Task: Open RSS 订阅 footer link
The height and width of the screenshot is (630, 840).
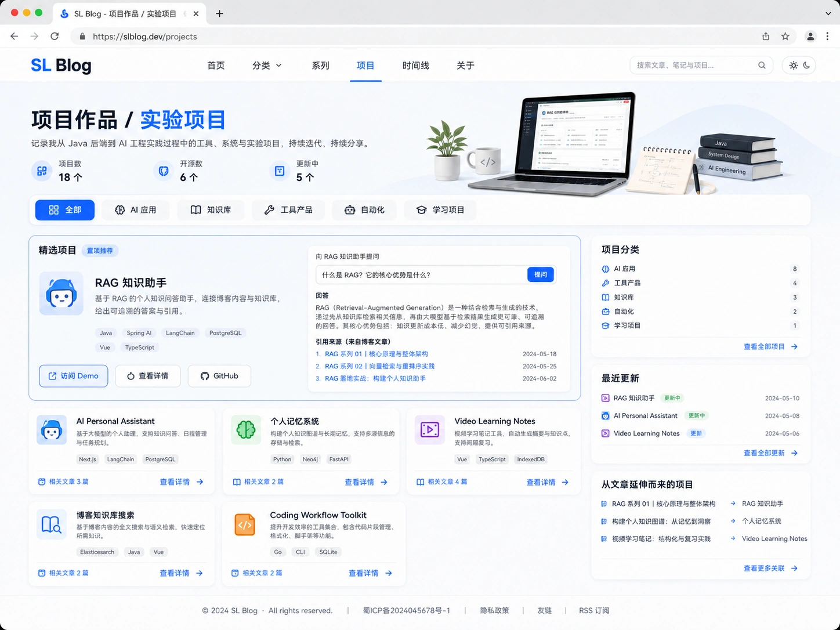Action: pos(594,610)
